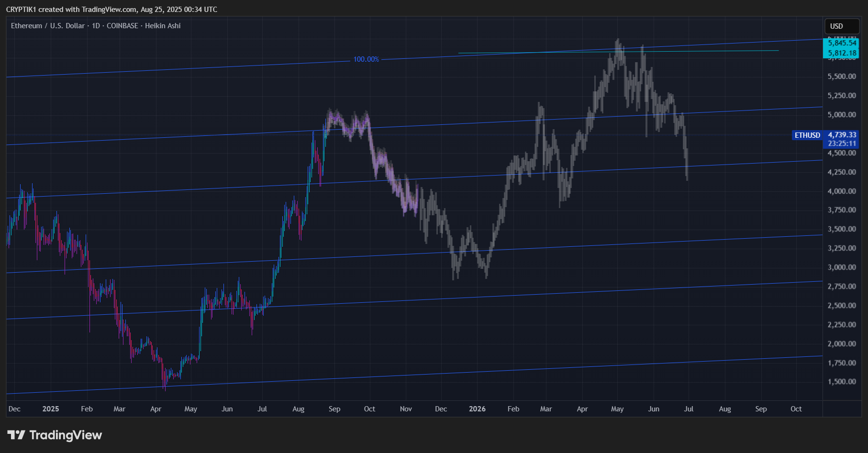Click the USD currency selector button

[x=842, y=26]
